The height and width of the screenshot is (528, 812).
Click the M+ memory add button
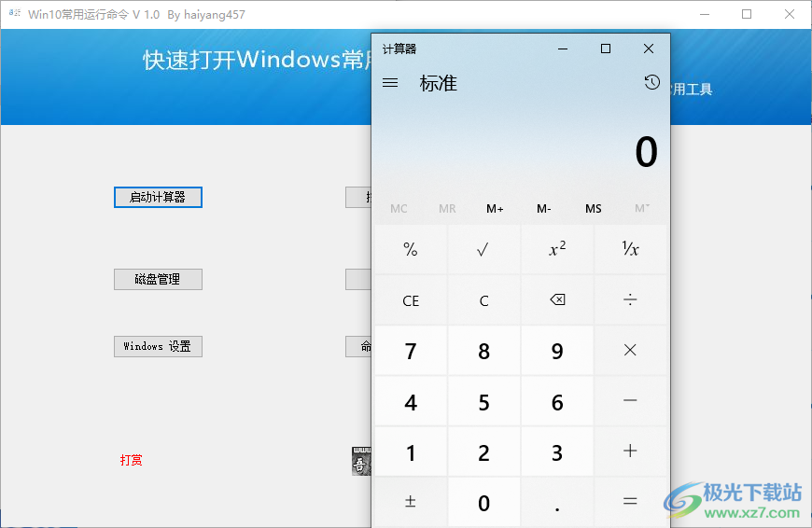(x=495, y=209)
